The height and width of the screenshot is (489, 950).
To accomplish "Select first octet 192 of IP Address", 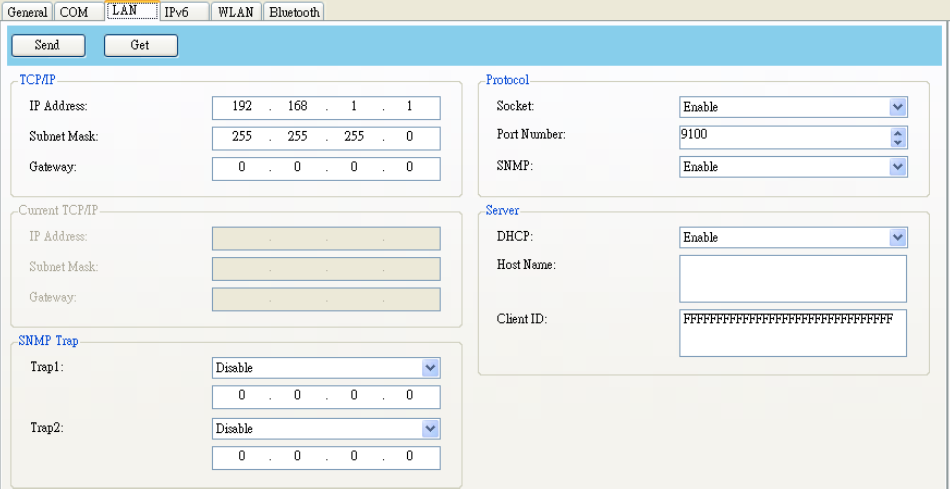I will (x=242, y=107).
